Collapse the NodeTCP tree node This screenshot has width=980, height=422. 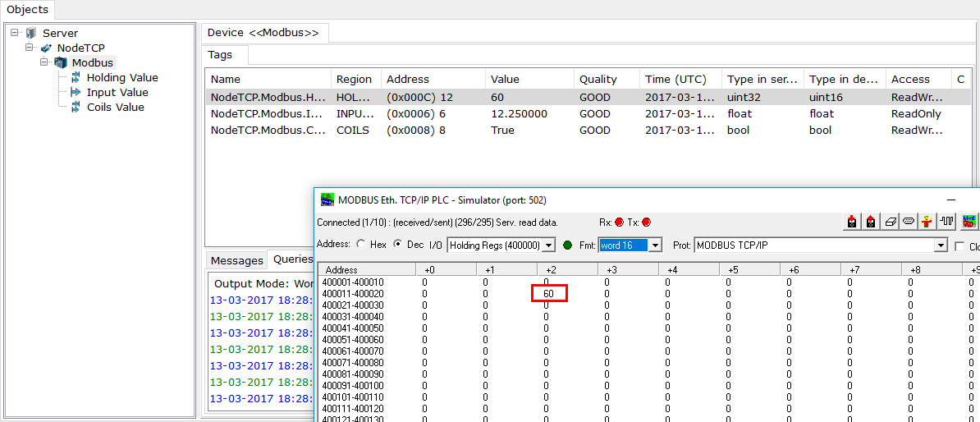pos(30,48)
